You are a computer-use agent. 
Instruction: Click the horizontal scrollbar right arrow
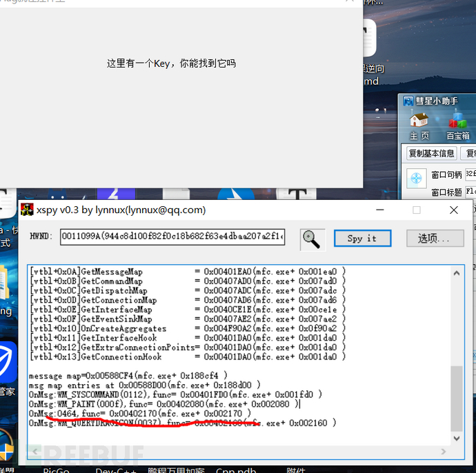click(x=444, y=452)
